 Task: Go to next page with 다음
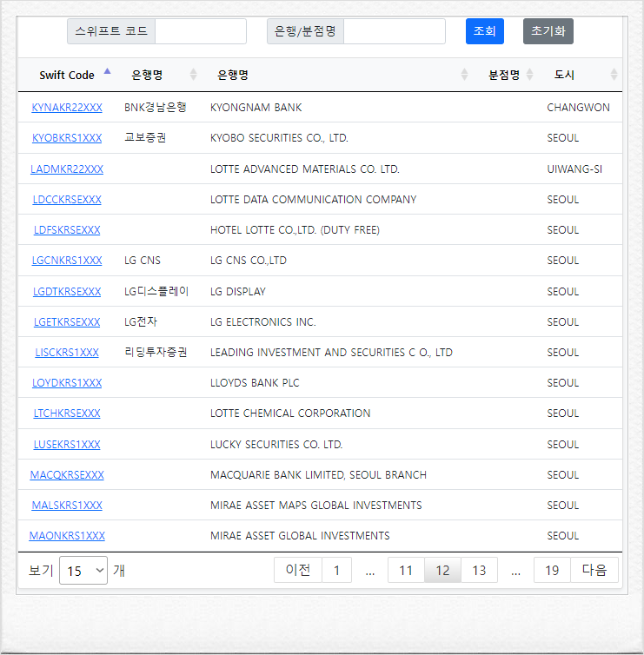coord(594,570)
